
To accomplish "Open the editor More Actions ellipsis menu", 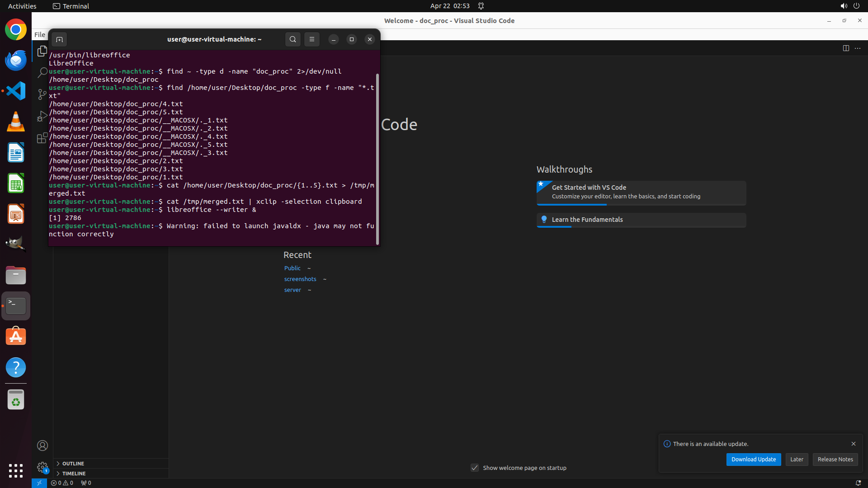I will (858, 48).
